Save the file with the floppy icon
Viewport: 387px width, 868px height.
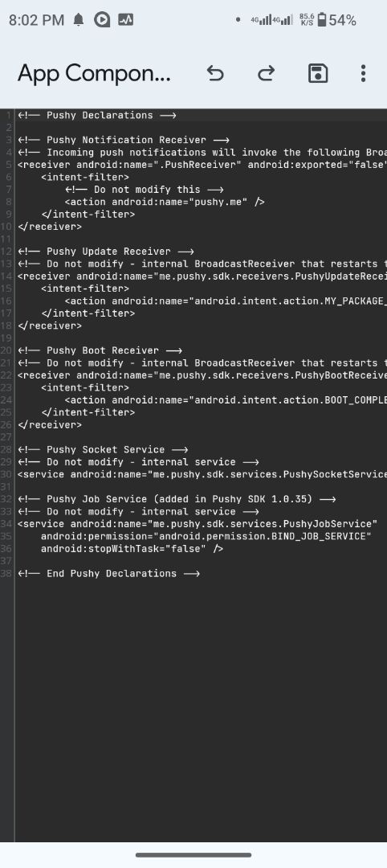(x=318, y=73)
